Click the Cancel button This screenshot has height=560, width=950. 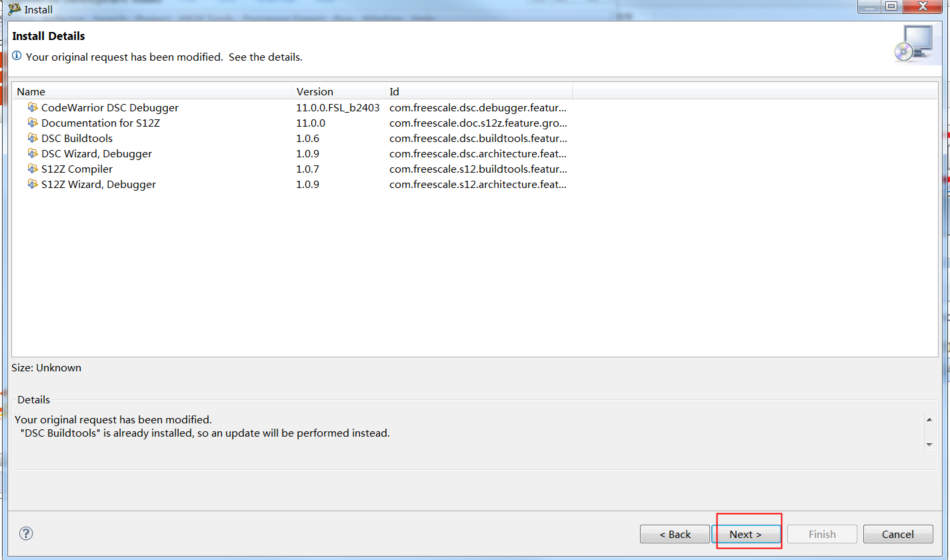coord(897,534)
